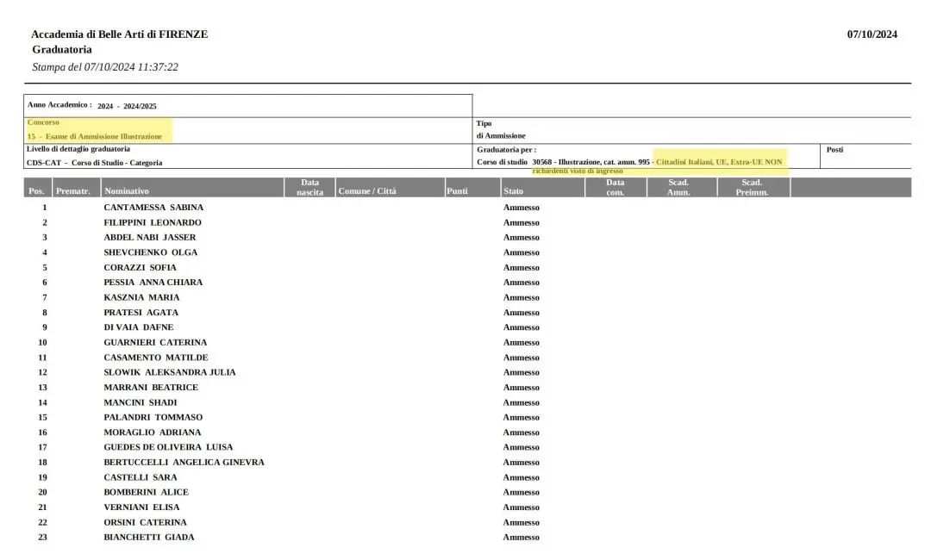
Task: Click the Accademia di Belle Arti di FIRENZE title
Action: tap(119, 34)
